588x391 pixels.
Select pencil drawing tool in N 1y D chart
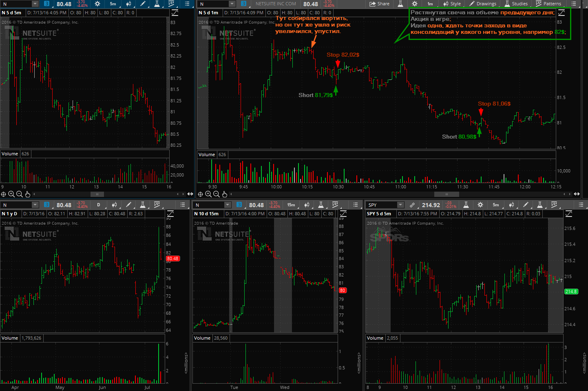pyautogui.click(x=128, y=205)
